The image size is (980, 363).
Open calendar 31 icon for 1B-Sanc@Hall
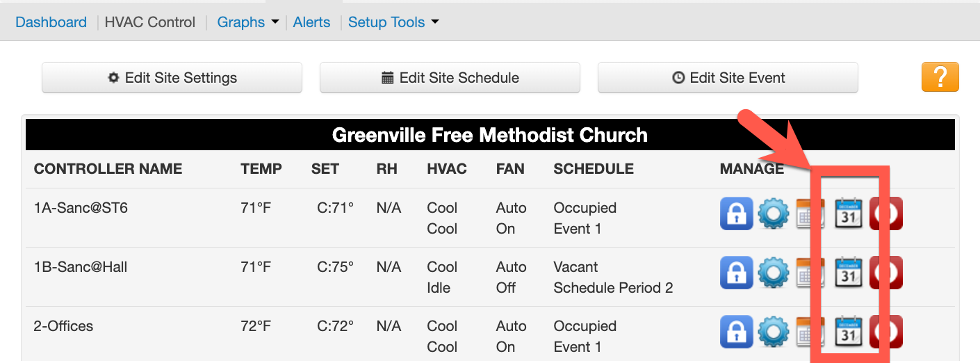(848, 272)
